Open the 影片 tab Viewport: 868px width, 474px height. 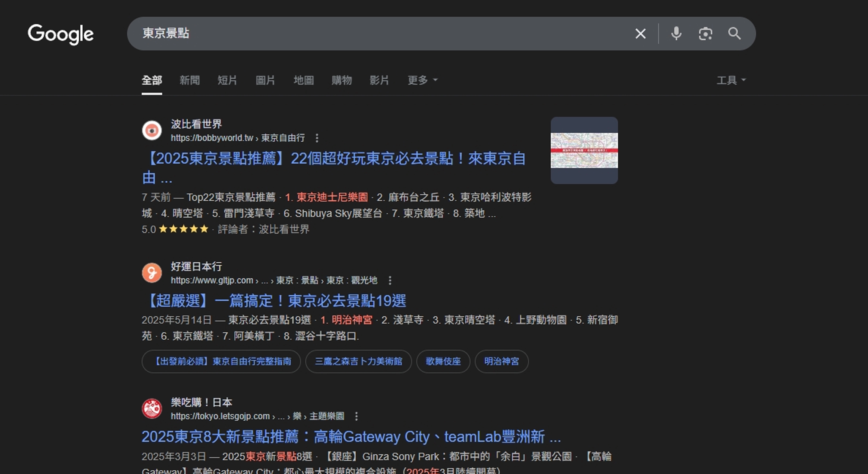coord(379,80)
